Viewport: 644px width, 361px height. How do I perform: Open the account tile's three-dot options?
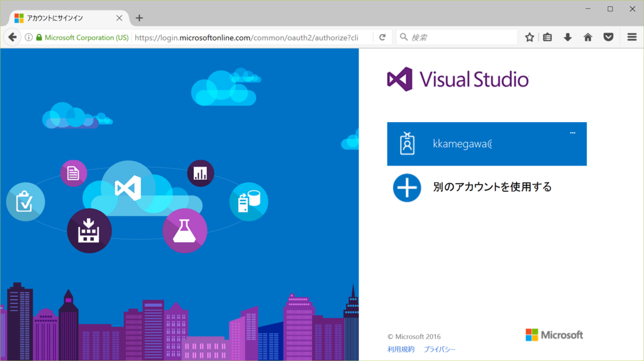coord(572,133)
